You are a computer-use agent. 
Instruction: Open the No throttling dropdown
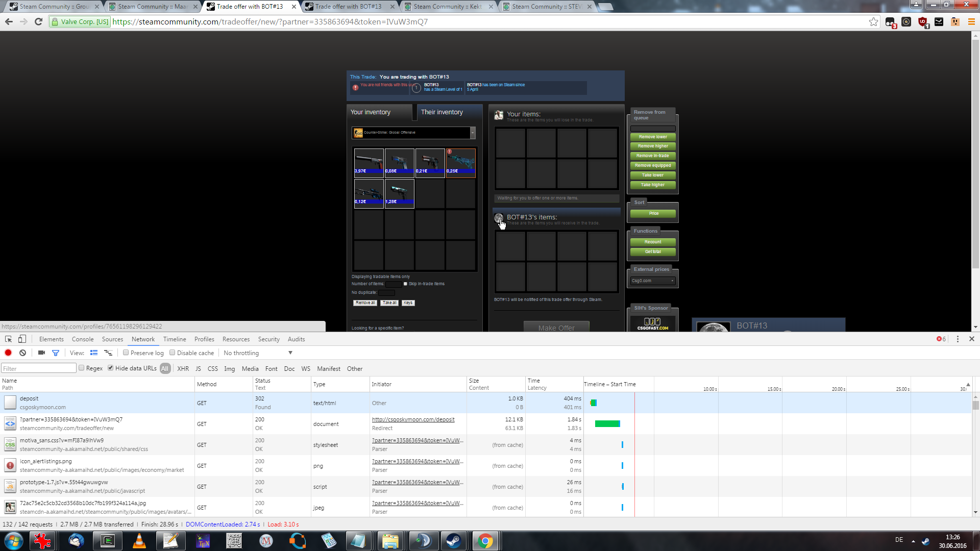coord(258,353)
